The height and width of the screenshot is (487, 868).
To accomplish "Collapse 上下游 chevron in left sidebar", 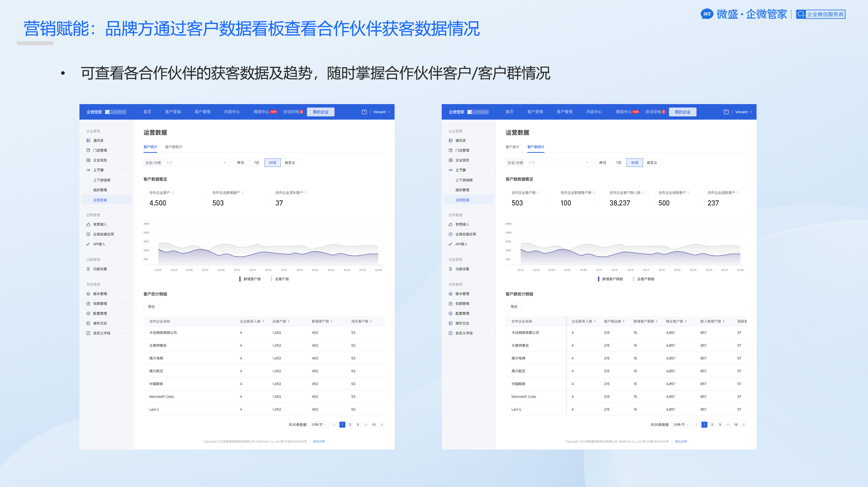I will (126, 170).
